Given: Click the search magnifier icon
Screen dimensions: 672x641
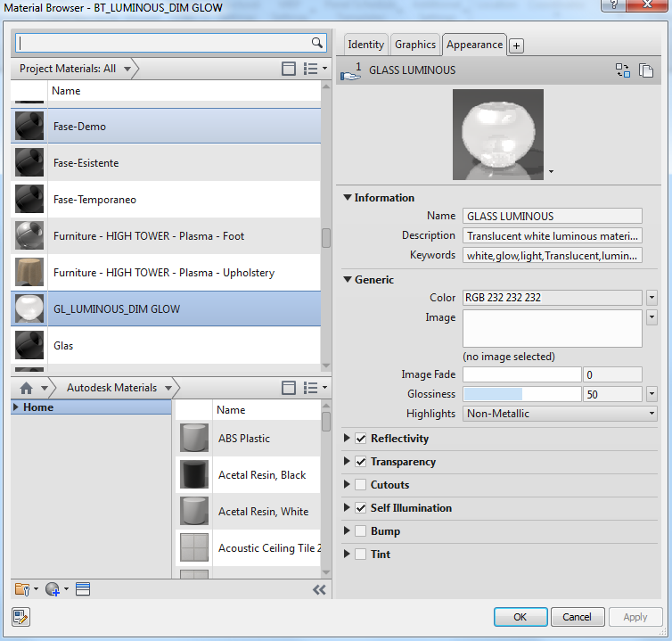Looking at the screenshot, I should (317, 43).
